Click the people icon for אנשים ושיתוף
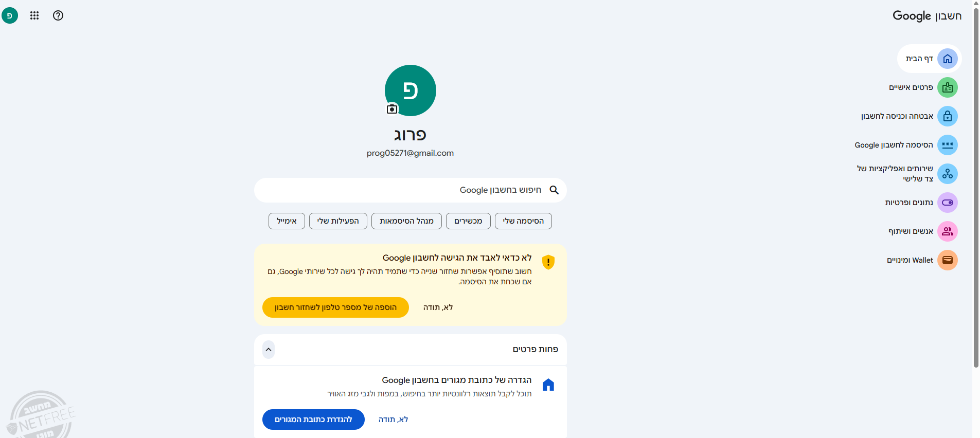The width and height of the screenshot is (980, 438). [x=948, y=231]
